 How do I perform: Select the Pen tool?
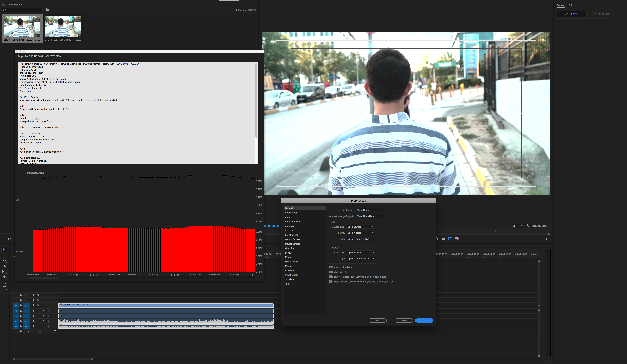click(4, 277)
